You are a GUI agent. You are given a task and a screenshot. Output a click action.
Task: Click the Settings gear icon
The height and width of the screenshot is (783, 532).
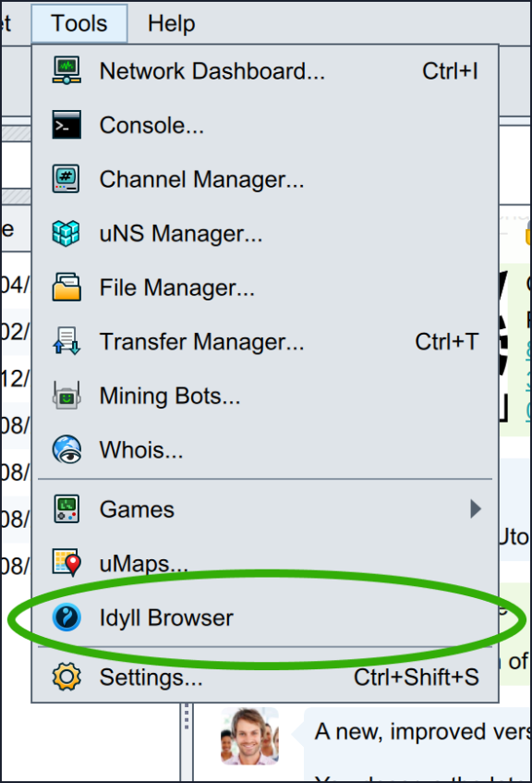point(66,677)
